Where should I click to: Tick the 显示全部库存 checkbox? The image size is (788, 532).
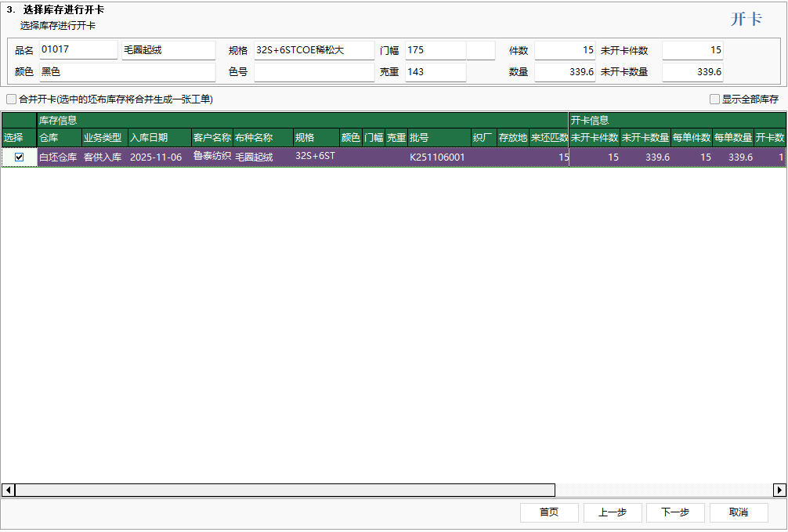[714, 100]
